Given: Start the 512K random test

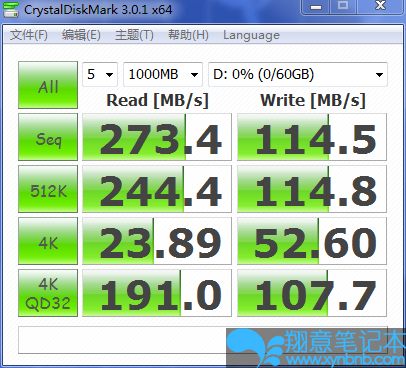Looking at the screenshot, I should (48, 189).
